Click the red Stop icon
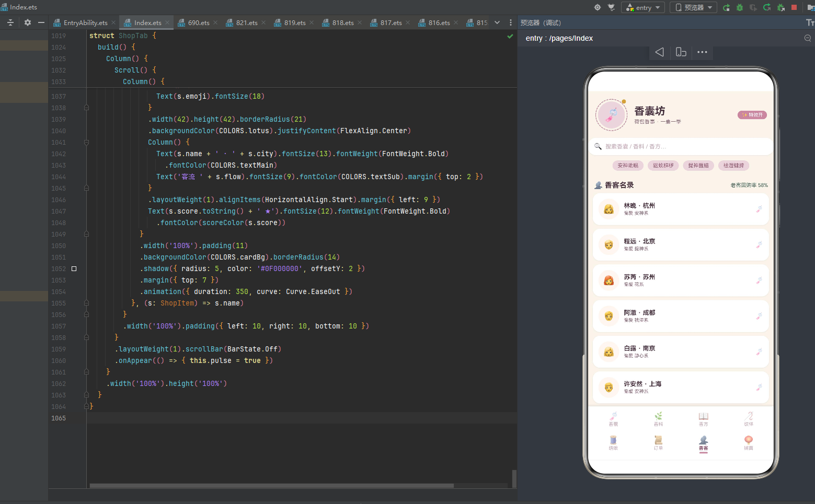815x504 pixels. pyautogui.click(x=794, y=7)
